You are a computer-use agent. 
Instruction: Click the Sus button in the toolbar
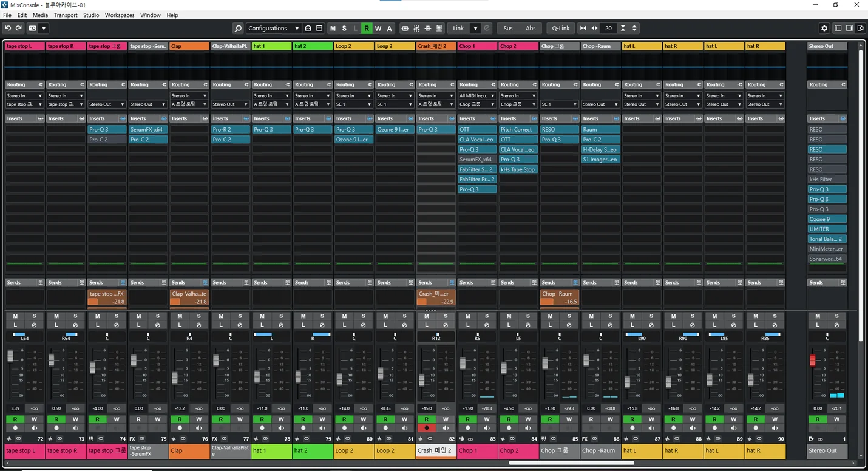tap(508, 28)
